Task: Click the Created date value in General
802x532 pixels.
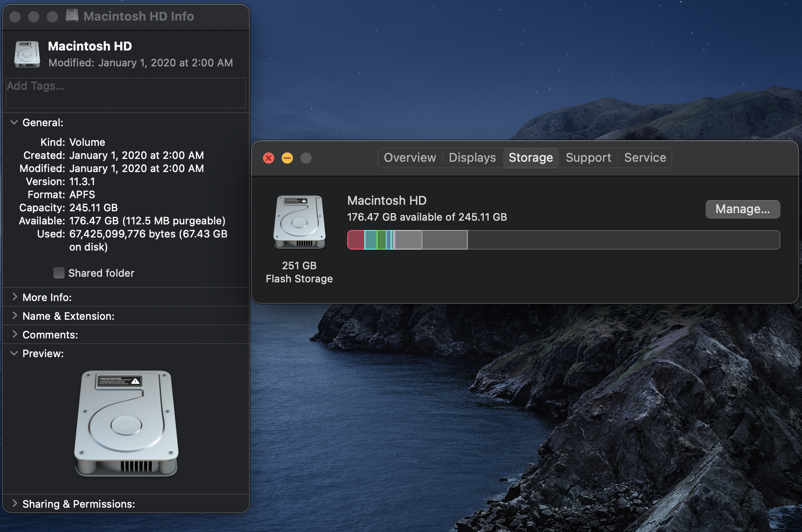Action: pyautogui.click(x=137, y=155)
